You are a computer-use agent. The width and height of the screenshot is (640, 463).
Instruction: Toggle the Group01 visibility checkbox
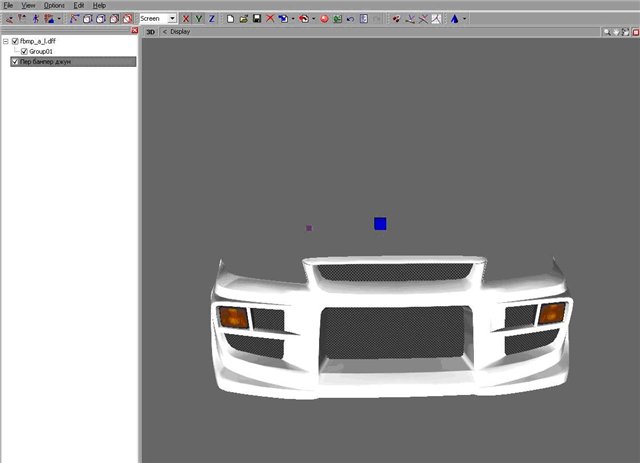click(x=25, y=51)
